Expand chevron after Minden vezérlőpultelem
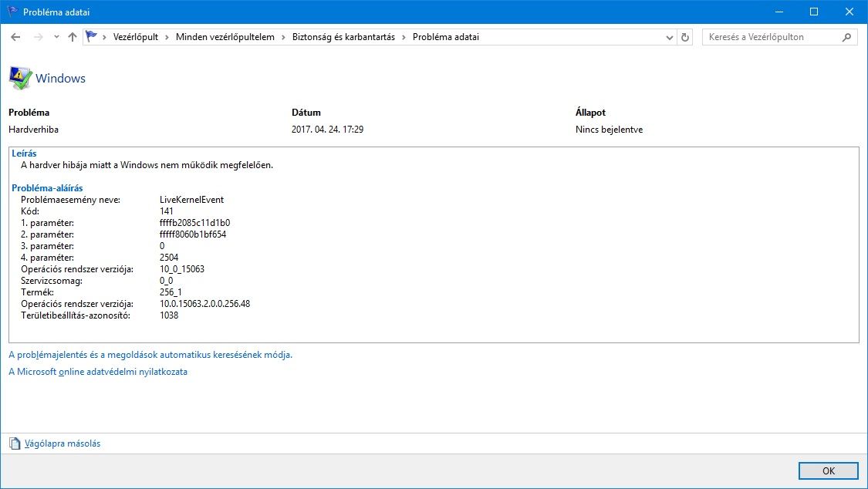 pos(283,37)
